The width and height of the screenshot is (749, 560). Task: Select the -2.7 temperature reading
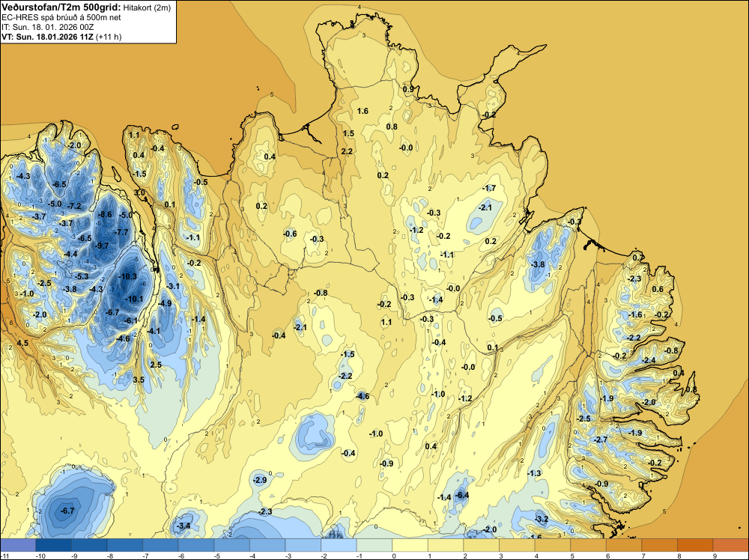[601, 439]
